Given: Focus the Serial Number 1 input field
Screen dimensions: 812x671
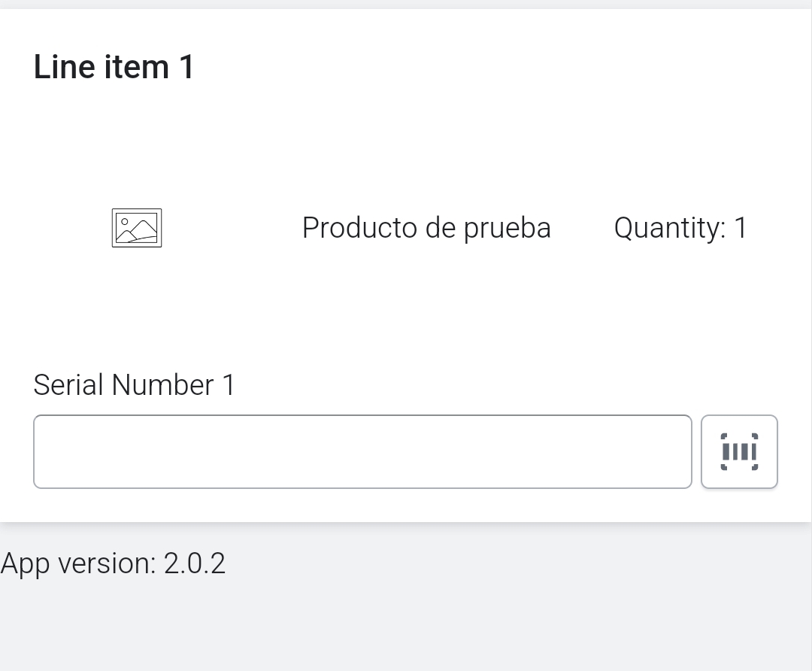Looking at the screenshot, I should (362, 451).
